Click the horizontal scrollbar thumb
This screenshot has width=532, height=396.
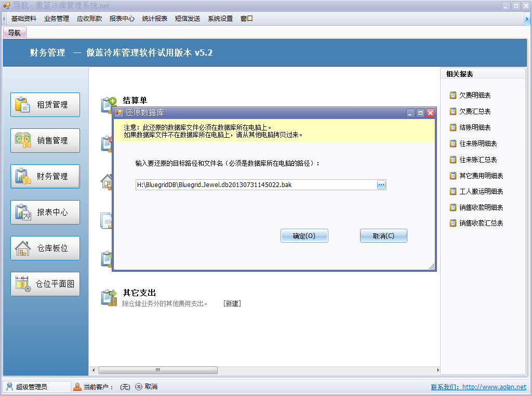point(157,371)
